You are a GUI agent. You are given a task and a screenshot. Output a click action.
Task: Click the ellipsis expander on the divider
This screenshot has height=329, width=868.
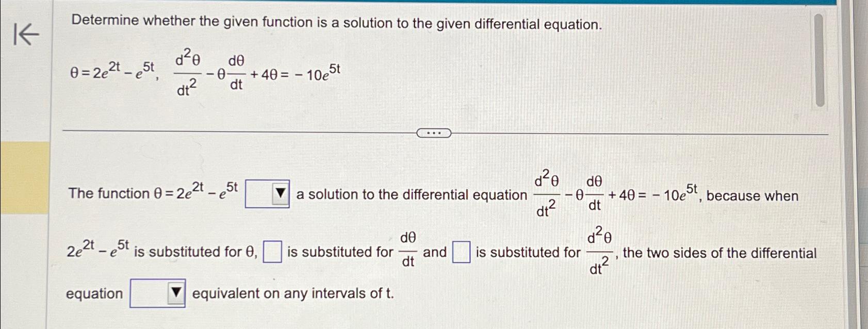[x=434, y=133]
